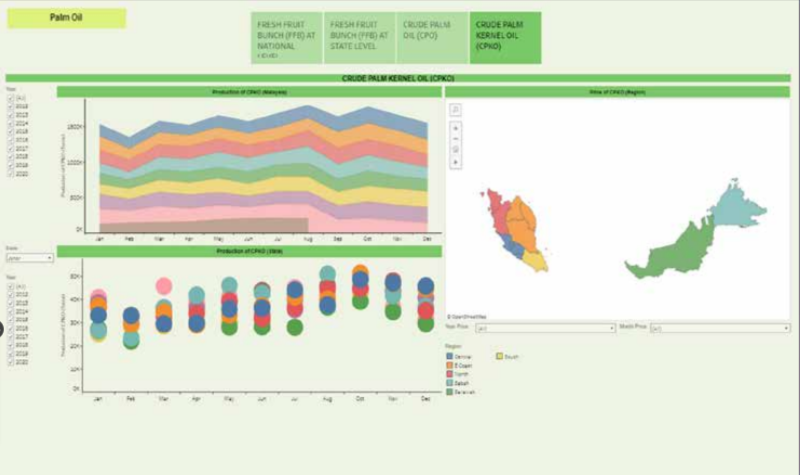
Task: Zoom in on the map
Action: pyautogui.click(x=455, y=128)
